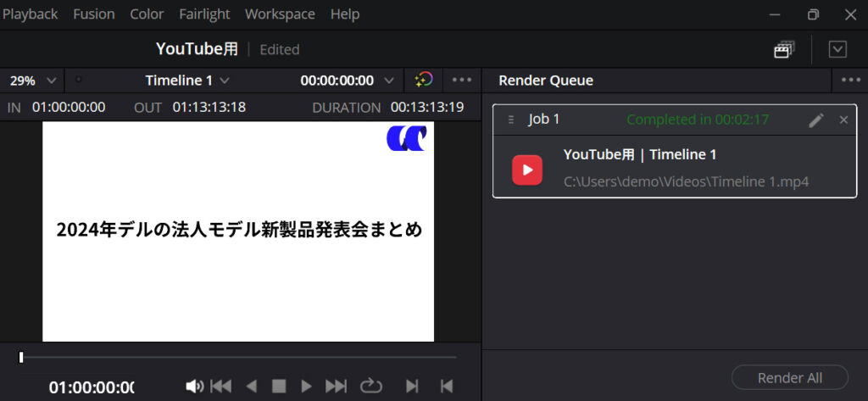Click the viewer scrubber bar playhead
This screenshot has width=868, height=401.
coord(21,358)
